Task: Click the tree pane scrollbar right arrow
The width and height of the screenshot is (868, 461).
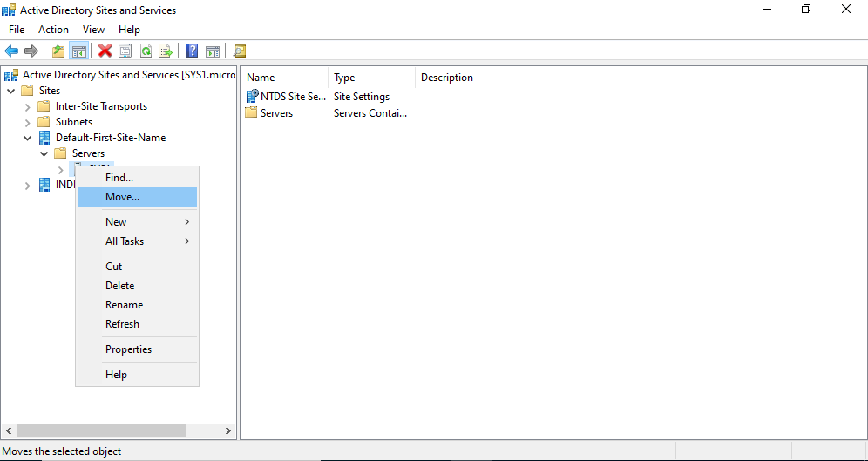Action: pyautogui.click(x=228, y=430)
